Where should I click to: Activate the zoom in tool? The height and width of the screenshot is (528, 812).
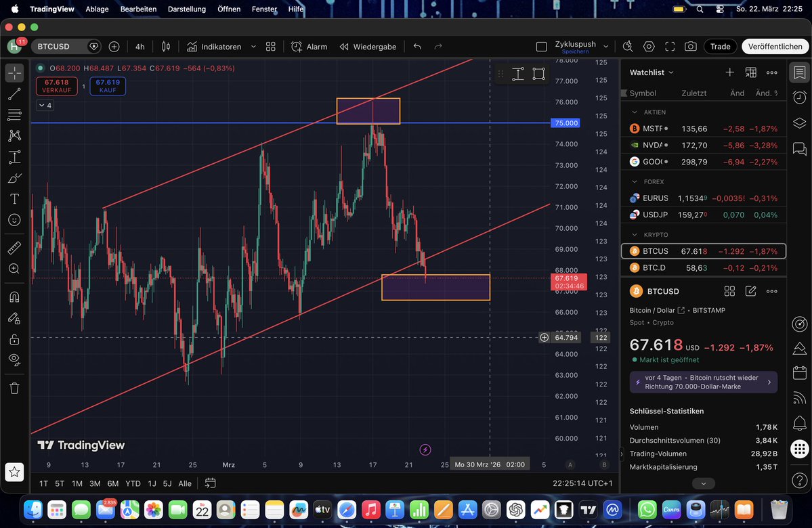(x=14, y=269)
